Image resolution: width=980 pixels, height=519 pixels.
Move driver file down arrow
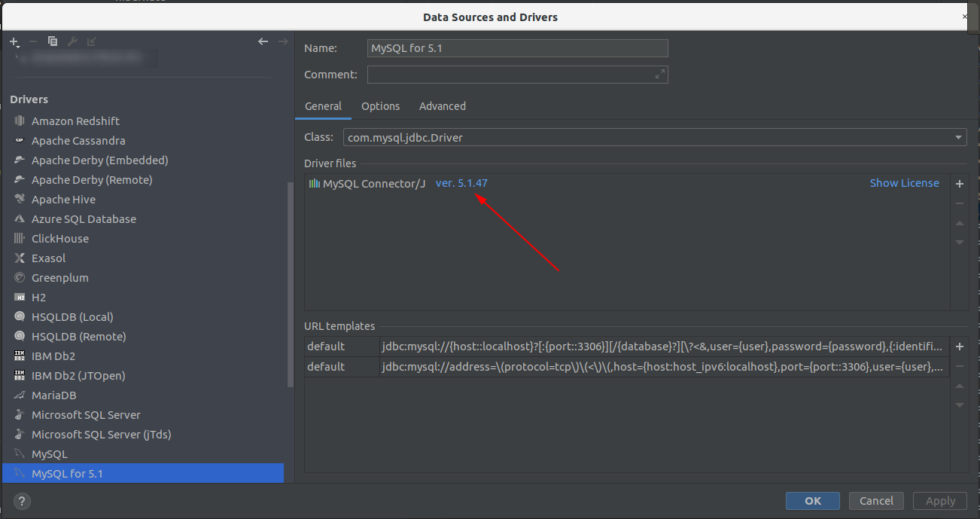pyautogui.click(x=960, y=243)
